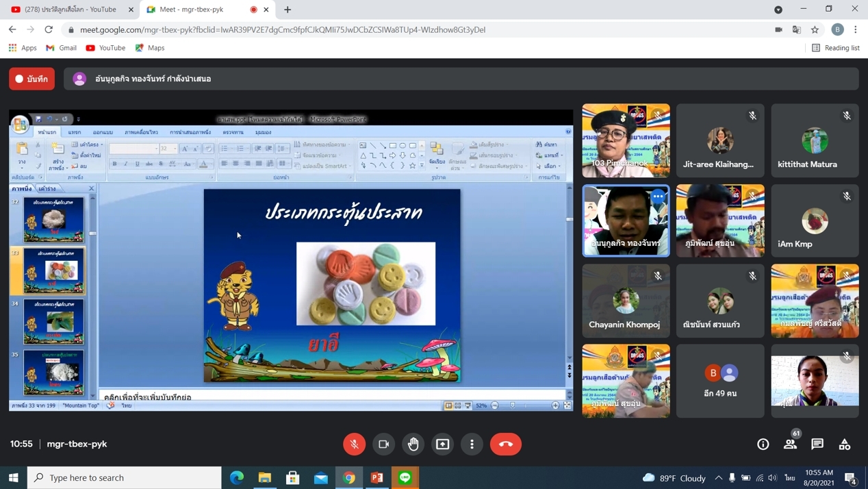Show the participants people panel
The image size is (868, 489).
790,444
